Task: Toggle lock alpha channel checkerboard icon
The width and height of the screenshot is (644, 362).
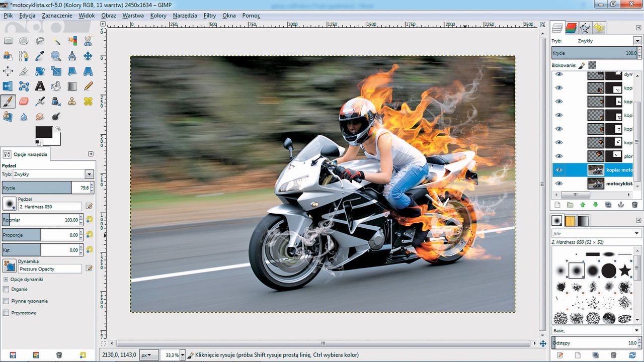Action: coord(592,65)
